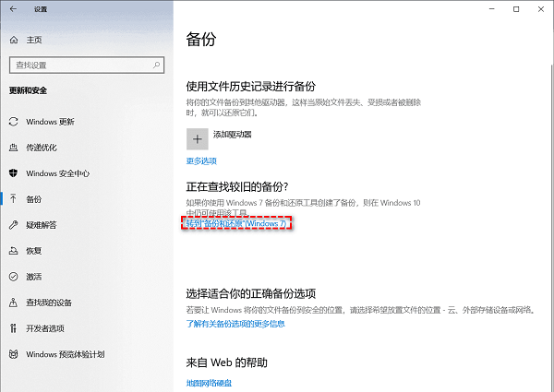Click 添加驱动器 label
The width and height of the screenshot is (554, 392).
[x=232, y=134]
